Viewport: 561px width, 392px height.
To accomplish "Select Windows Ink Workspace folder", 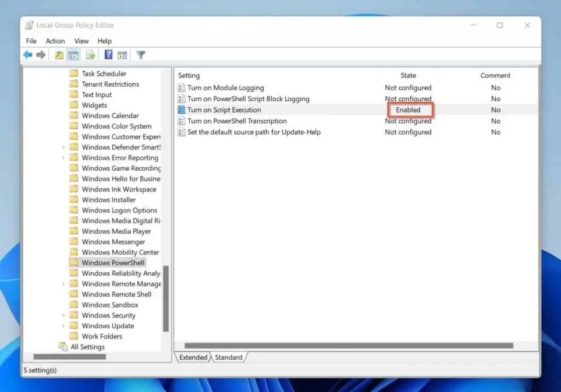I will tap(119, 189).
